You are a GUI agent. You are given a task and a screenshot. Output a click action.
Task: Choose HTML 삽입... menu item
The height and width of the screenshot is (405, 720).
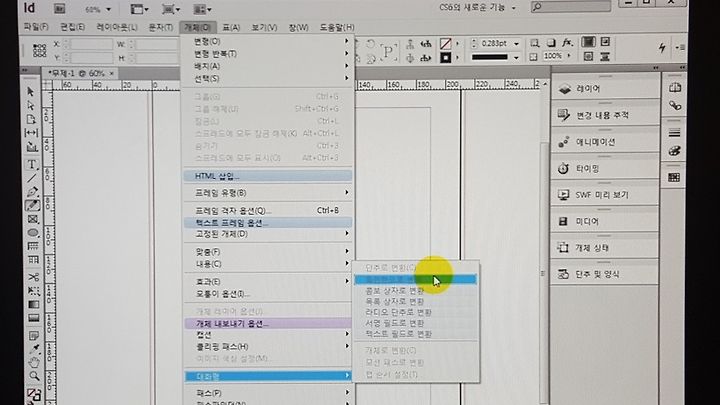pos(268,176)
